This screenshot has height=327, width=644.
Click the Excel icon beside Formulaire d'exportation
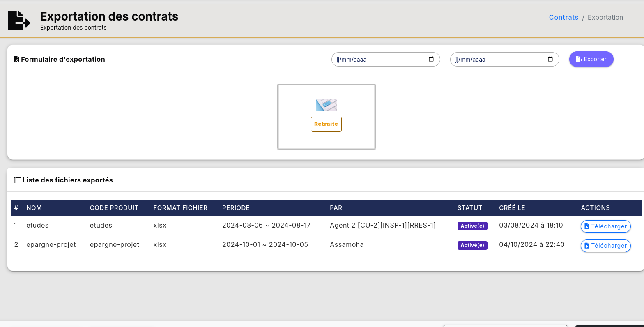(x=16, y=60)
